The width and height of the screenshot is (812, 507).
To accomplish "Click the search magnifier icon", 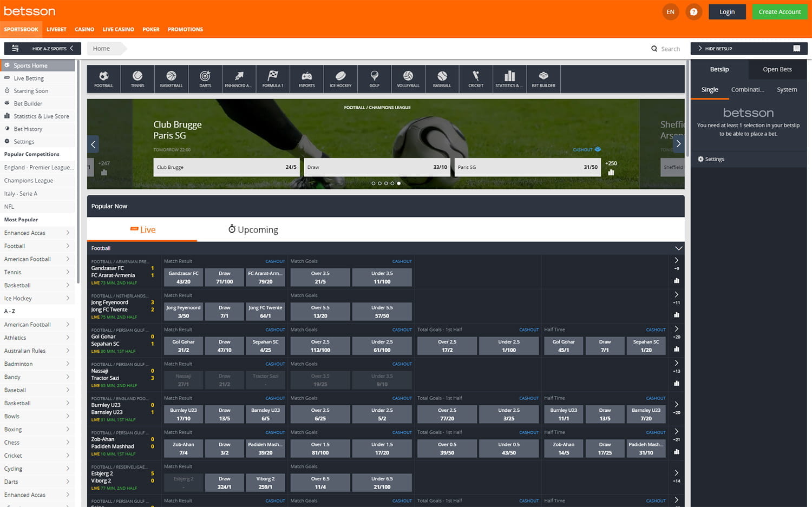I will tap(654, 49).
